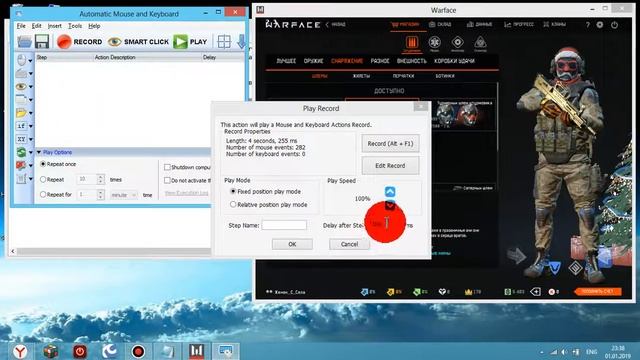Click the 'Edit Record' button
The image size is (640, 360).
pos(390,166)
